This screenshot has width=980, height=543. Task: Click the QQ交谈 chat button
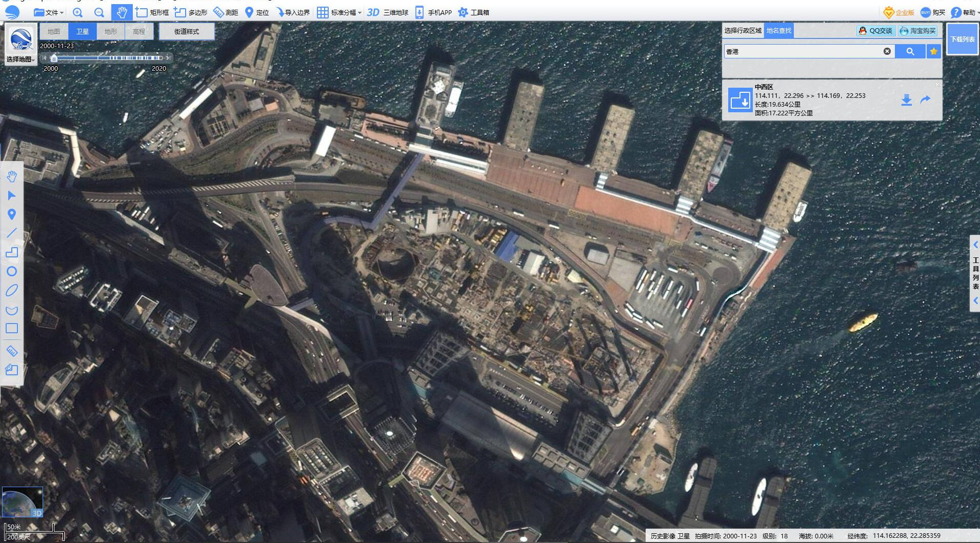click(x=876, y=31)
